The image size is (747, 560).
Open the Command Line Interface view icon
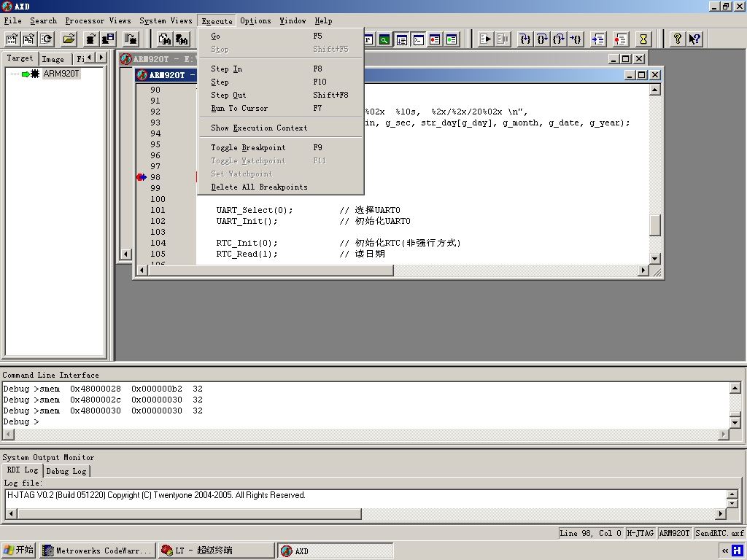tap(418, 39)
